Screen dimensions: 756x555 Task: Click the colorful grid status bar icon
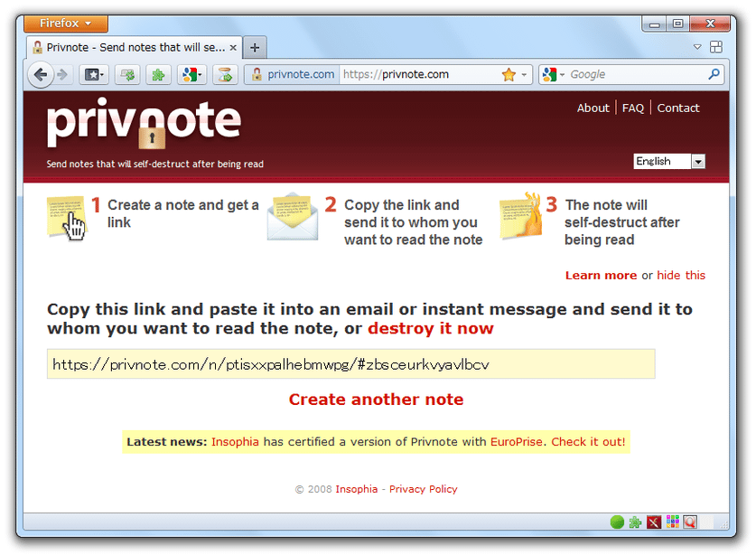click(x=673, y=522)
